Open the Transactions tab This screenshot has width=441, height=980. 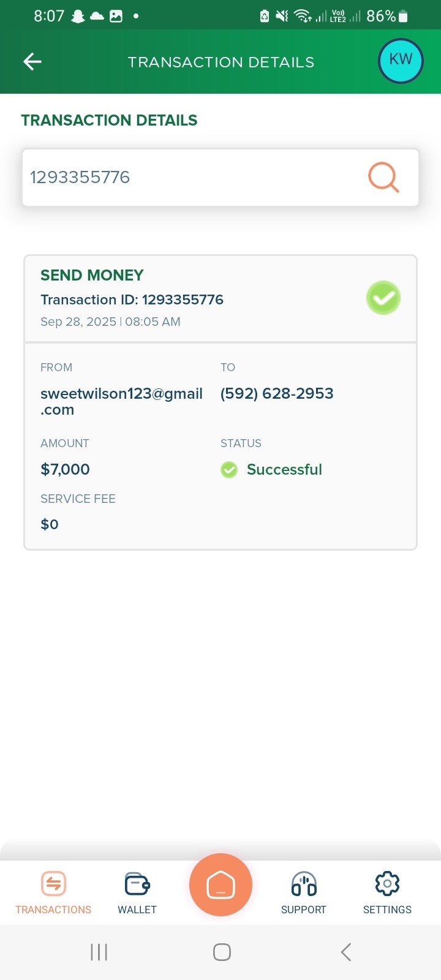tap(53, 892)
